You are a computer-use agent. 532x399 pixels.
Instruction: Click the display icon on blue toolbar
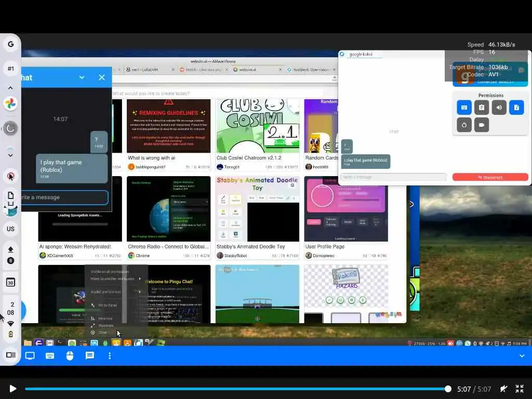(x=30, y=355)
